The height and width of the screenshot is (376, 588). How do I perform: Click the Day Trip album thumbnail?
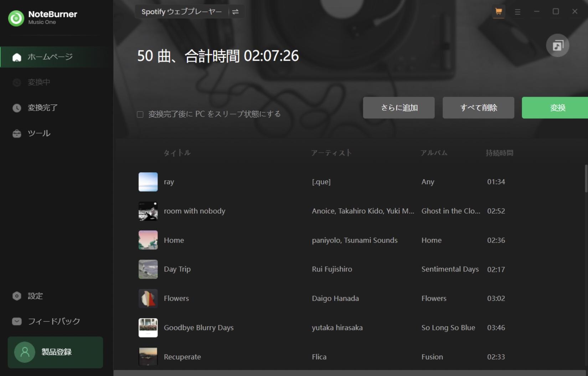pyautogui.click(x=148, y=269)
